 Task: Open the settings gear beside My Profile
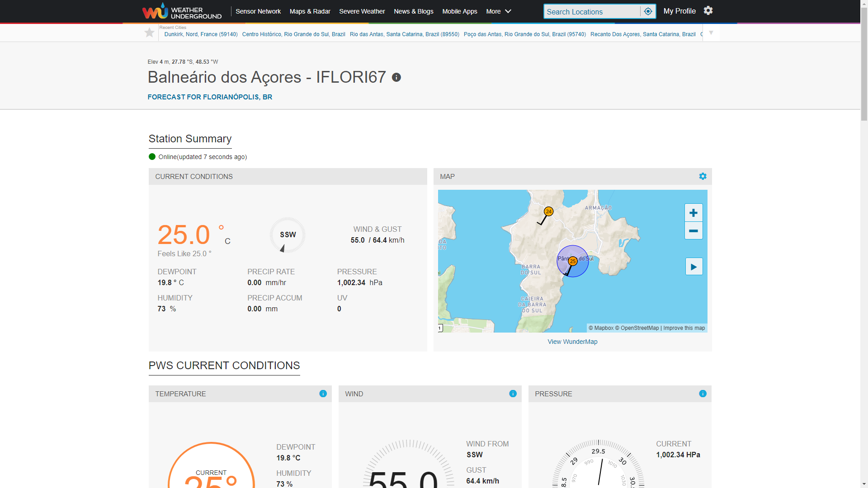click(x=708, y=10)
